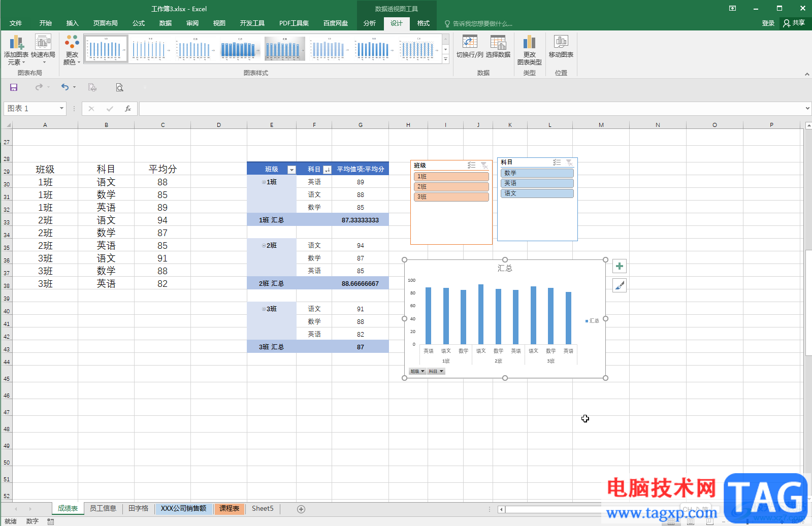This screenshot has width=812, height=526.
Task: Click the Tell Me search box
Action: tap(478, 23)
